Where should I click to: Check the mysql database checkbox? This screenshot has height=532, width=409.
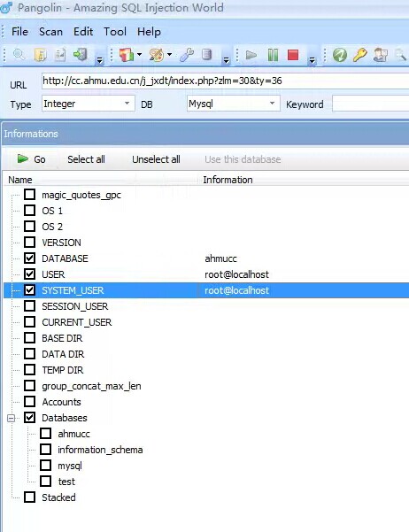(x=45, y=466)
